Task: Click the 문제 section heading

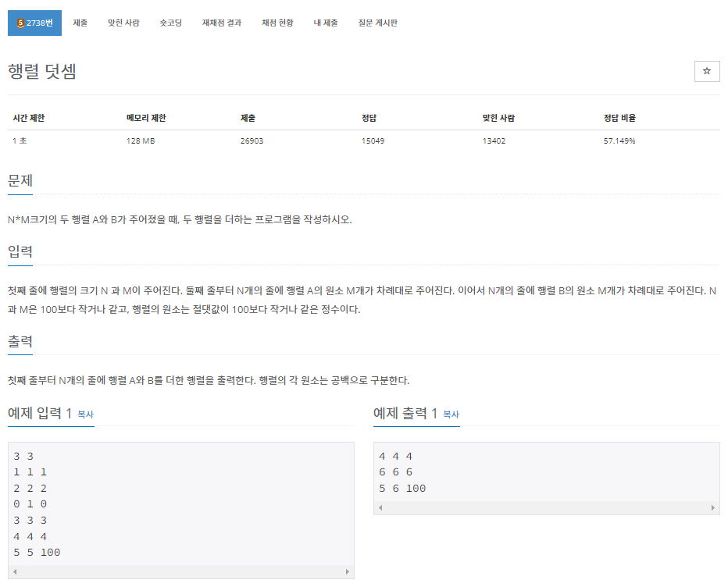Action: tap(20, 180)
